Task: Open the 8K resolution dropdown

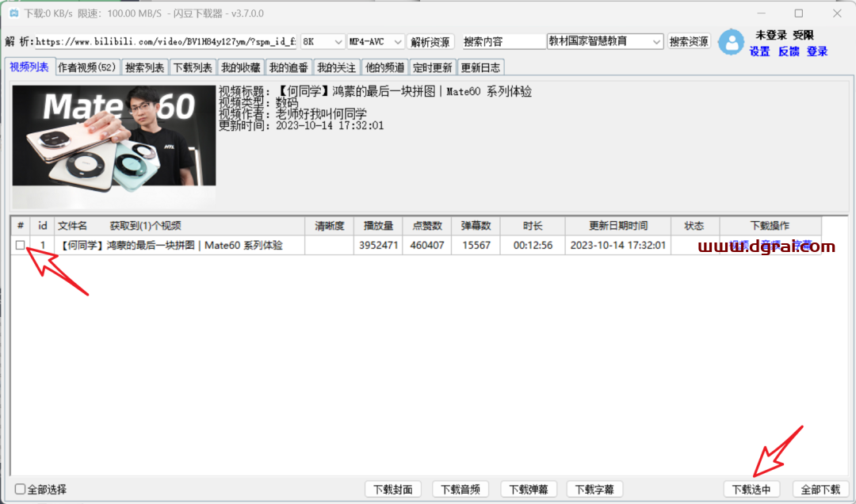Action: (x=323, y=41)
